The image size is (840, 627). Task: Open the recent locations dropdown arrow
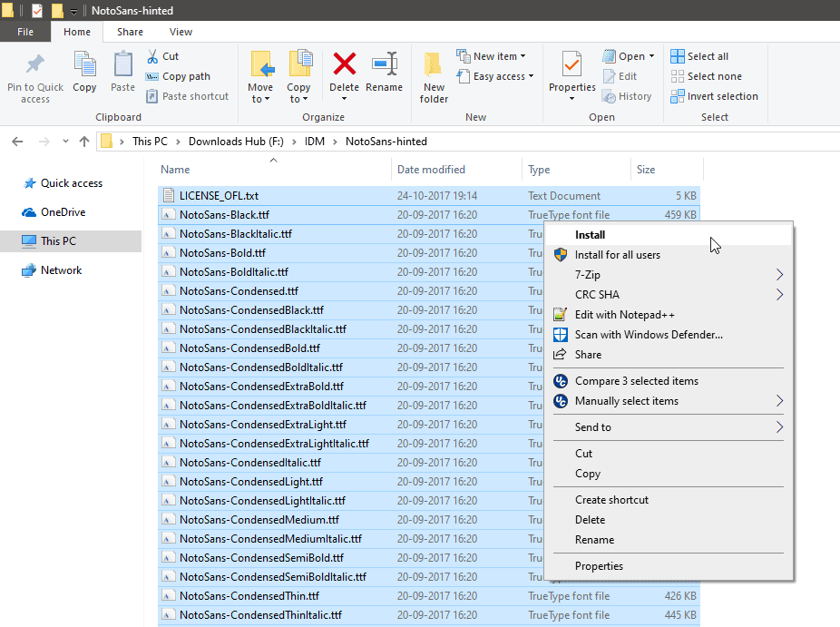click(65, 142)
